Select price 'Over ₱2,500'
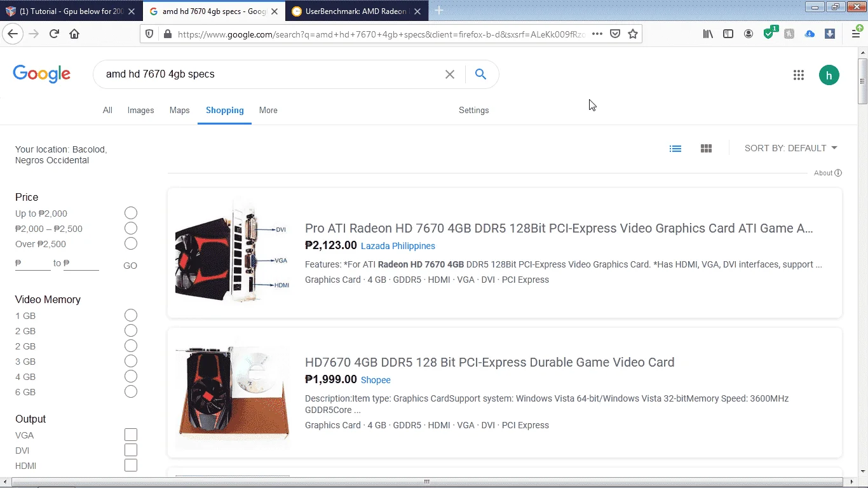868x488 pixels. pos(131,244)
